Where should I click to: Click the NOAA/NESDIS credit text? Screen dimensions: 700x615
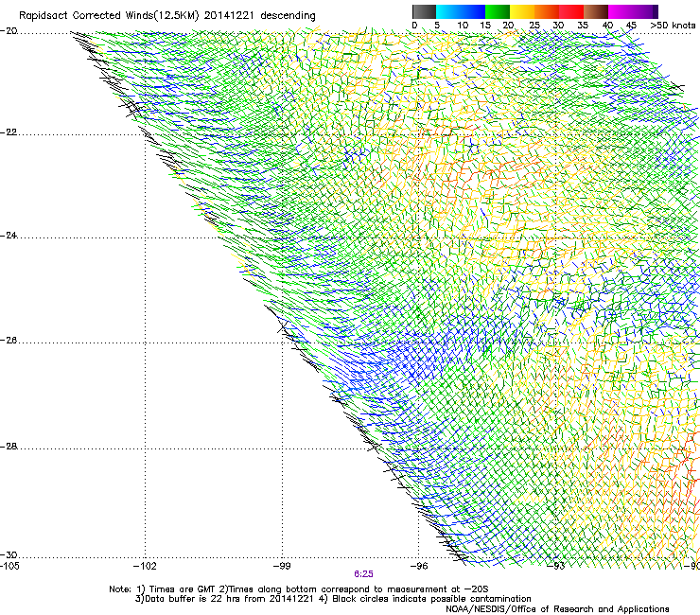(x=557, y=609)
